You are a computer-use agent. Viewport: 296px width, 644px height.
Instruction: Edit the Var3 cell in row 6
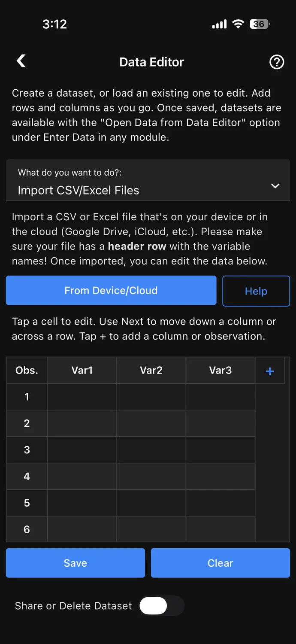[220, 529]
